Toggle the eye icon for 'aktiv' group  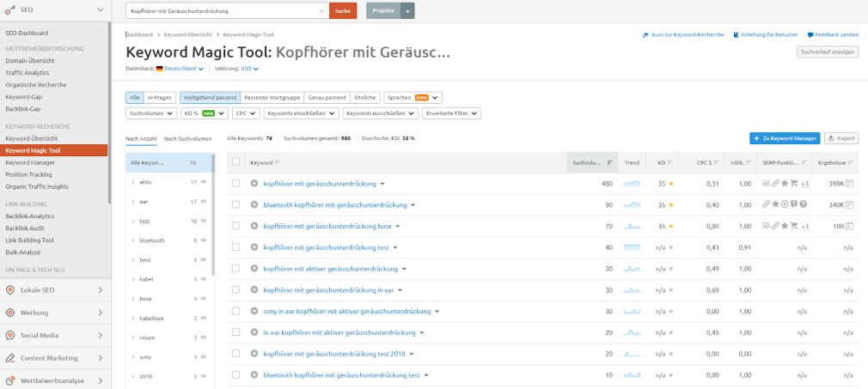pos(203,182)
